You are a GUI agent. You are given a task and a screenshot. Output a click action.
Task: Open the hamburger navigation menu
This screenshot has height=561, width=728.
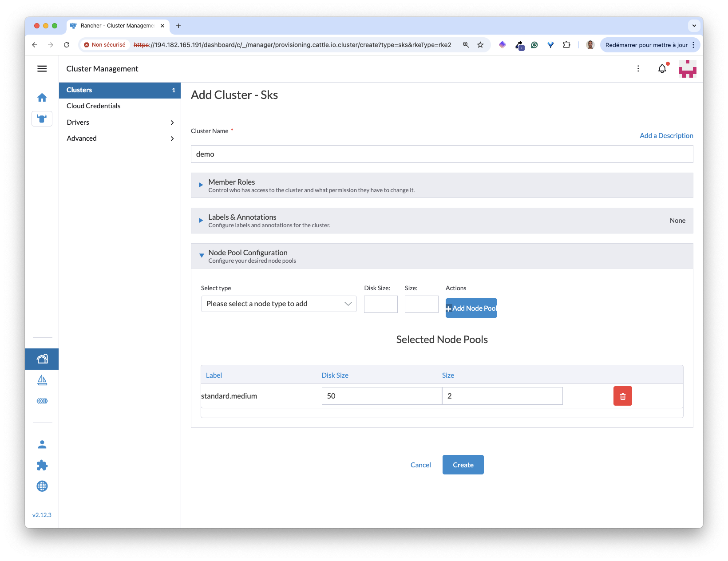pos(42,69)
